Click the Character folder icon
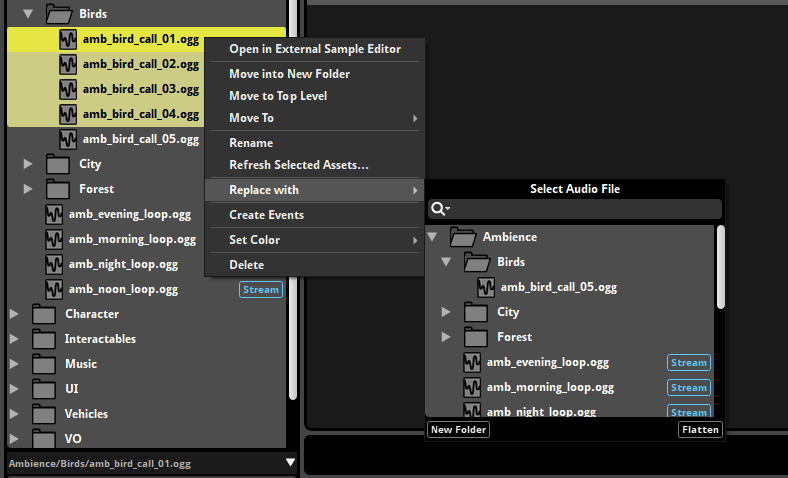 [x=44, y=314]
